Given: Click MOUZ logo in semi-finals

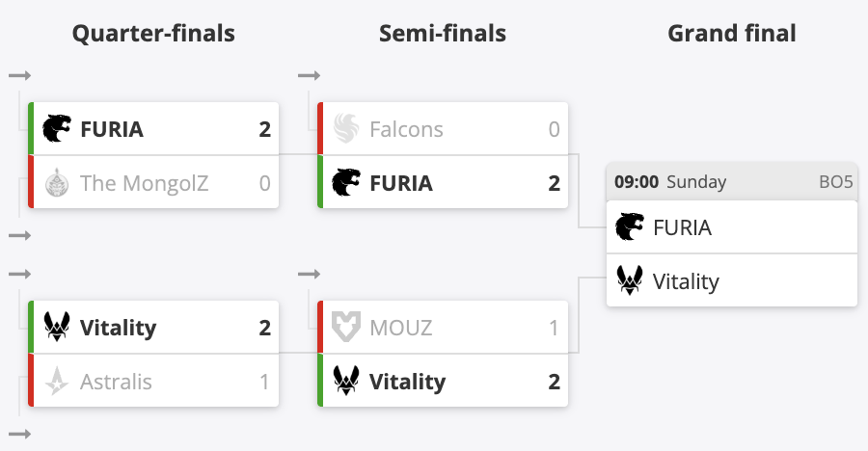Looking at the screenshot, I should (x=346, y=328).
